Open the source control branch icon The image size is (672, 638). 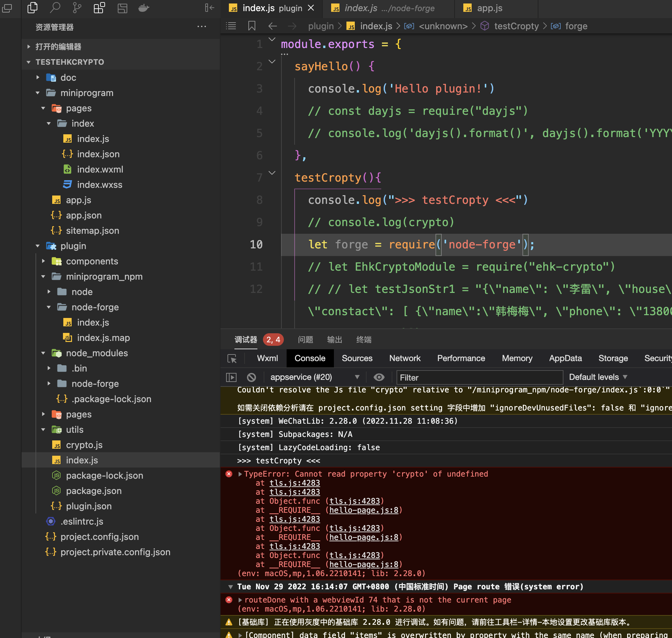click(x=77, y=8)
